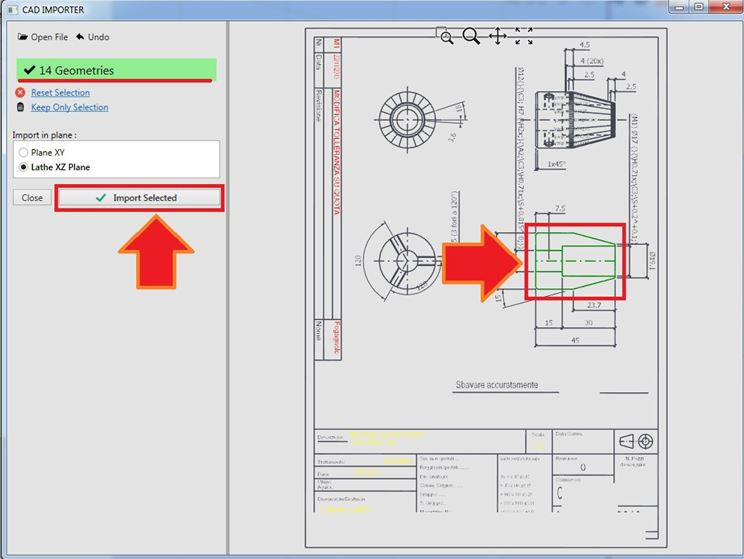Click the 23.7 dimension value

click(x=594, y=305)
